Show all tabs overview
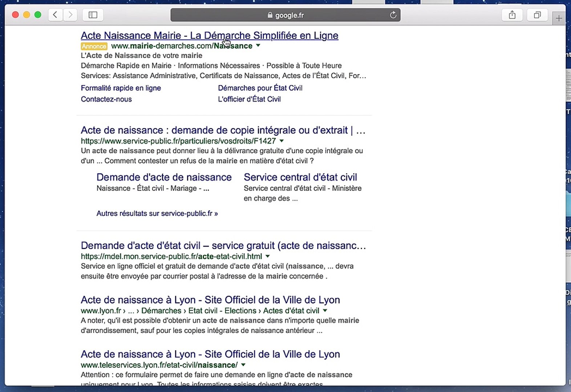The width and height of the screenshot is (571, 392). [537, 15]
